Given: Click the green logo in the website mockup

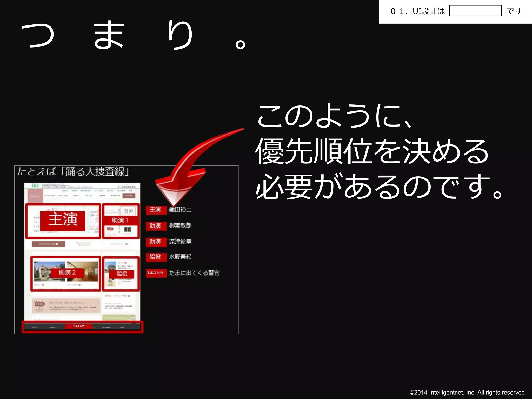Looking at the screenshot, I should [x=35, y=185].
